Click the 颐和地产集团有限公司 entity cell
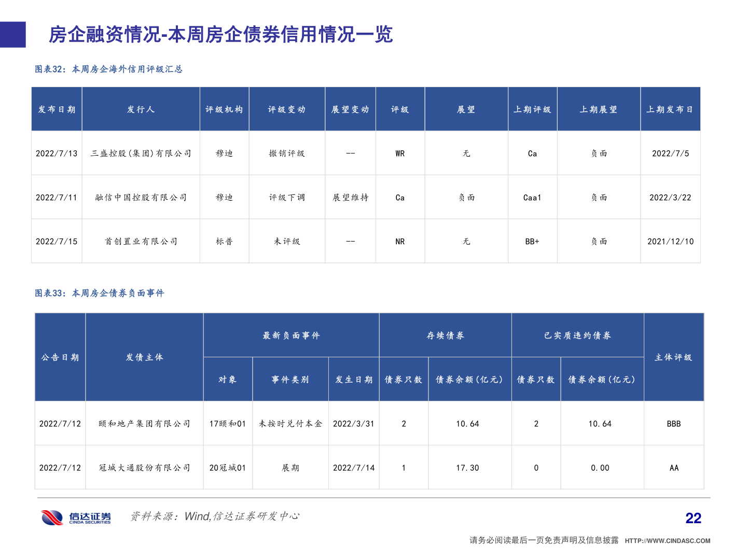Image resolution: width=747 pixels, height=560 pixels. pyautogui.click(x=144, y=423)
